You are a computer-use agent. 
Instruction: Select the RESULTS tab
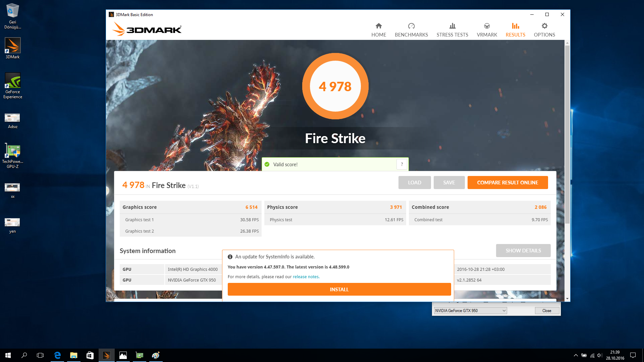[515, 30]
